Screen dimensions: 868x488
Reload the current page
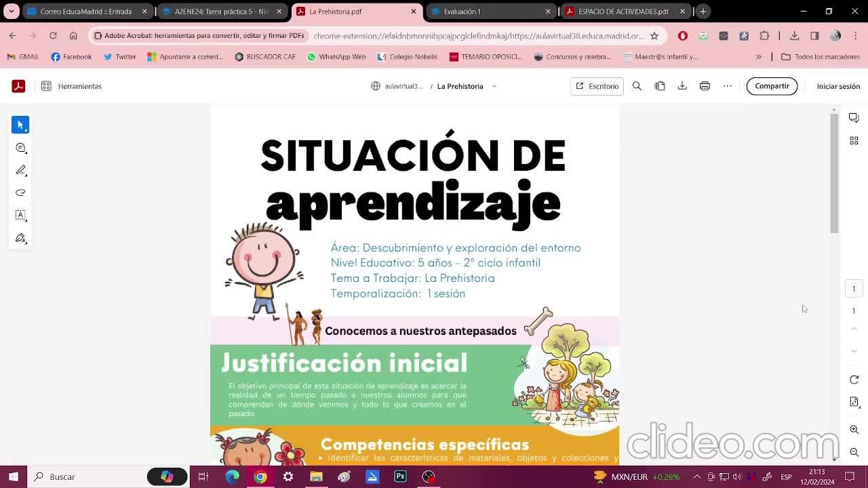53,35
